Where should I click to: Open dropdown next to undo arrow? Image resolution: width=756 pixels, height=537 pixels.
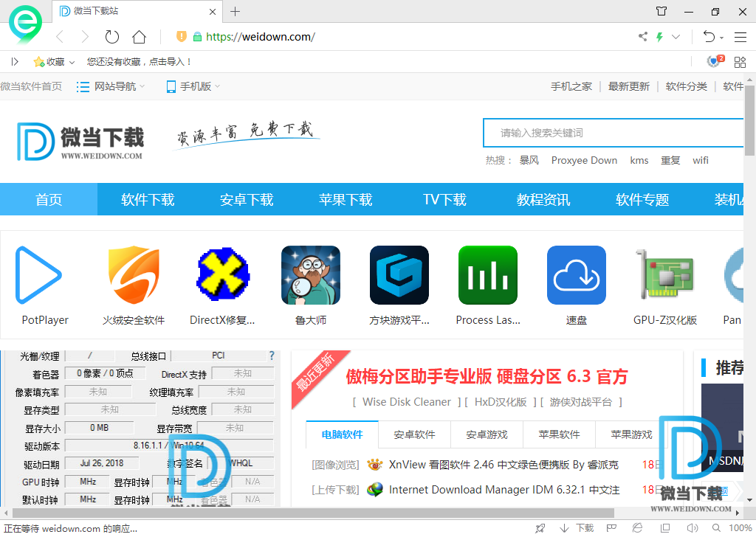click(x=722, y=38)
